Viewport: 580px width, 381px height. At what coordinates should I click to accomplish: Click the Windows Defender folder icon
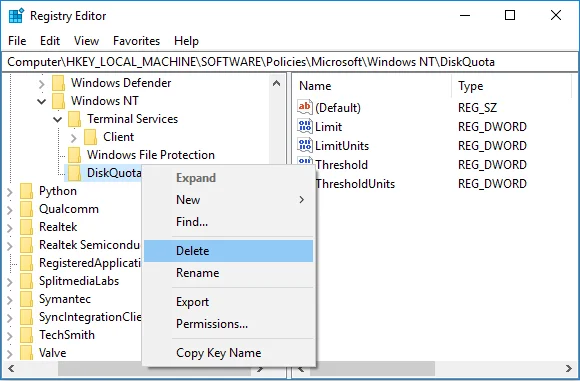pyautogui.click(x=58, y=83)
